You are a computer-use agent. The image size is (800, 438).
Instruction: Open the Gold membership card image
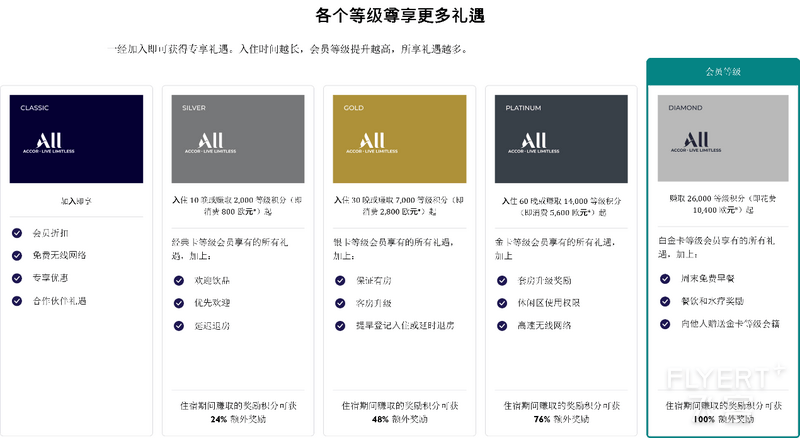point(399,139)
